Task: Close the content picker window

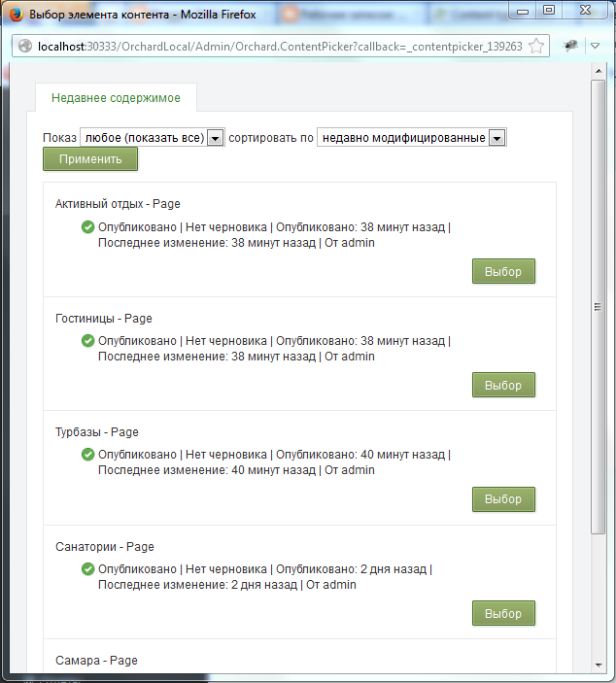Action: pos(585,10)
